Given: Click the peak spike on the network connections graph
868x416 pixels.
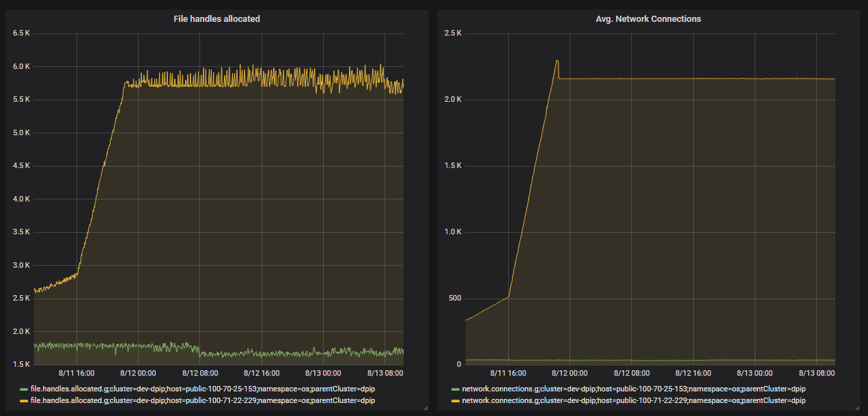Looking at the screenshot, I should 556,60.
